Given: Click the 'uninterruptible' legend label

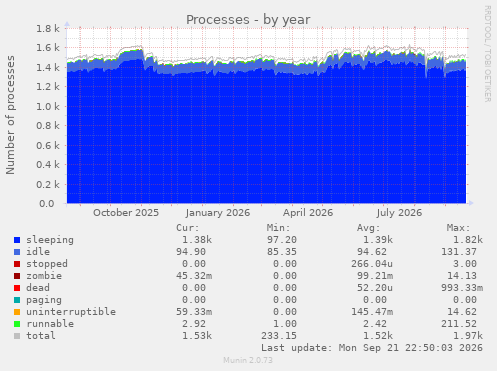Looking at the screenshot, I should [71, 312].
